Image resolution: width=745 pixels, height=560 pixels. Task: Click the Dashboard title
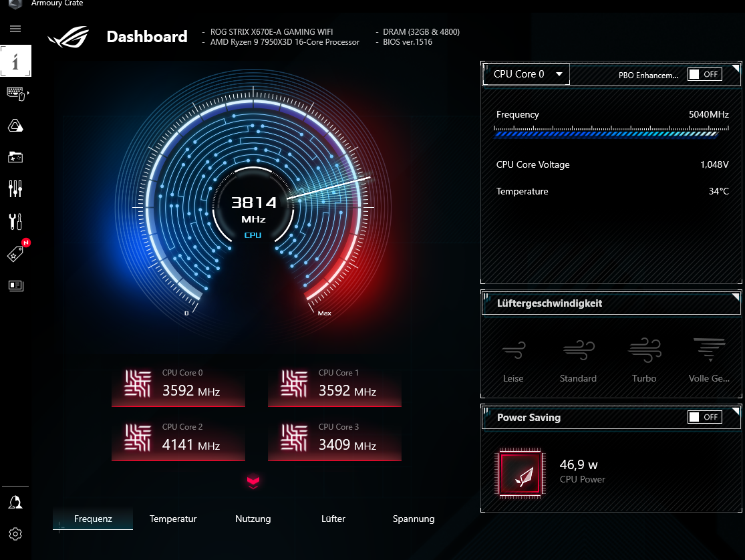pos(147,37)
